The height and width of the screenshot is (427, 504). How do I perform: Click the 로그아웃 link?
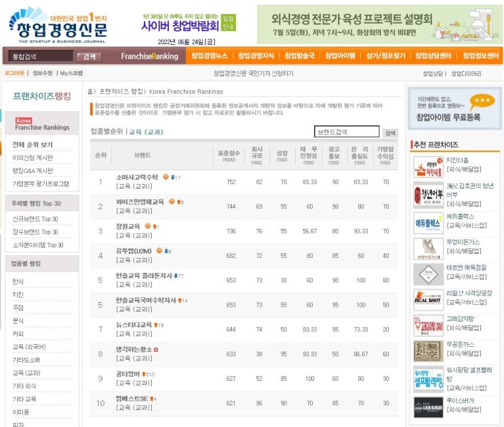[14, 73]
